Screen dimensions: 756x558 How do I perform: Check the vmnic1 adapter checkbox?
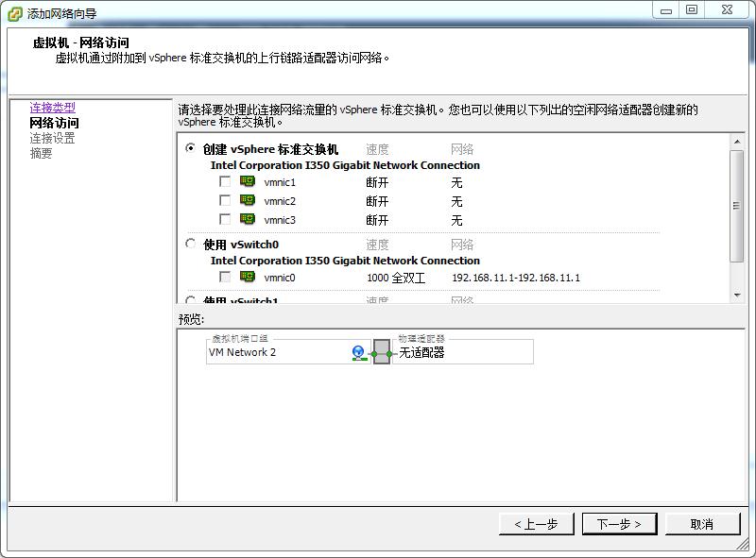[225, 181]
